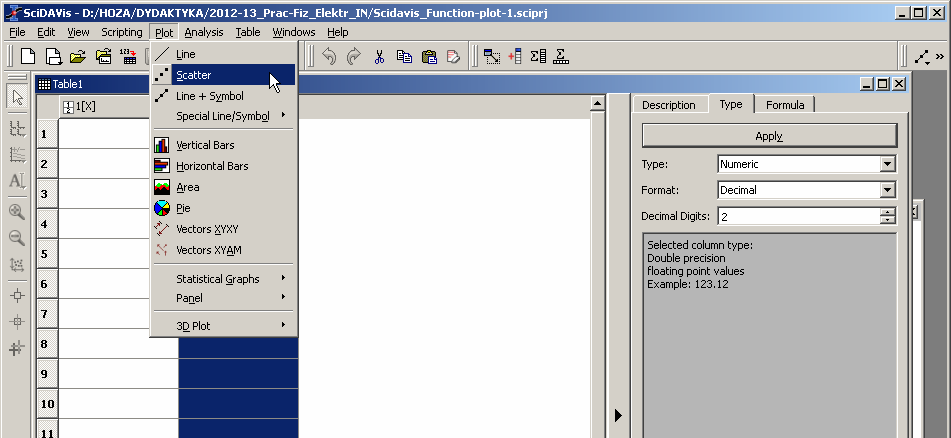The width and height of the screenshot is (951, 438).
Task: Expand Panel submenu
Action: tap(224, 298)
